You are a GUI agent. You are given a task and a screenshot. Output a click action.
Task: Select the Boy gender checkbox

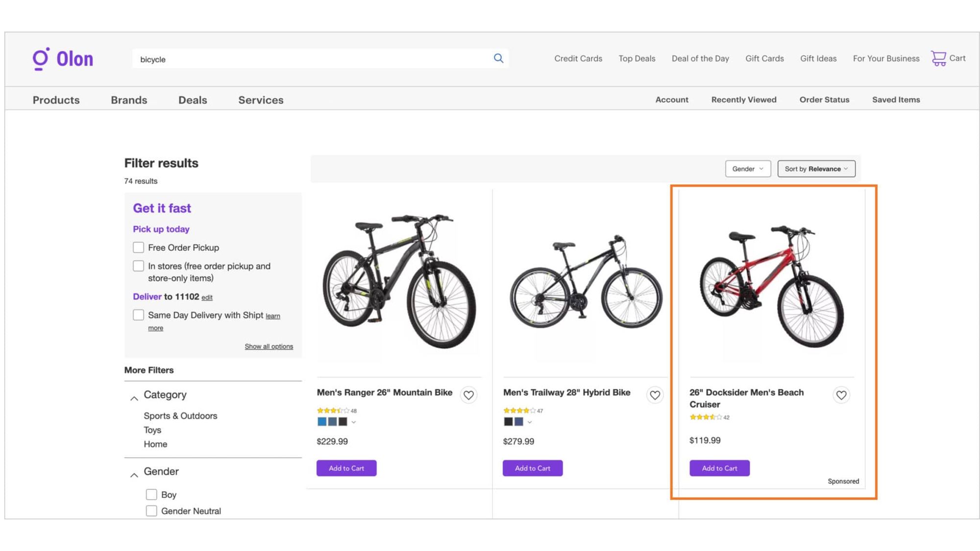151,494
